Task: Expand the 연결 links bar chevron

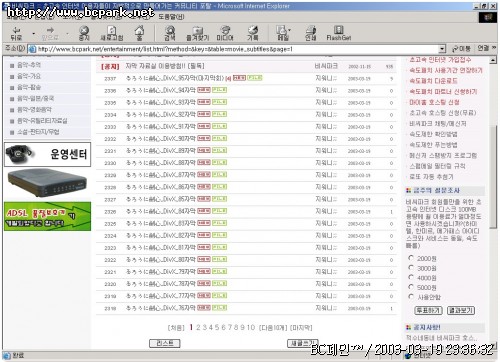Action: pyautogui.click(x=494, y=48)
